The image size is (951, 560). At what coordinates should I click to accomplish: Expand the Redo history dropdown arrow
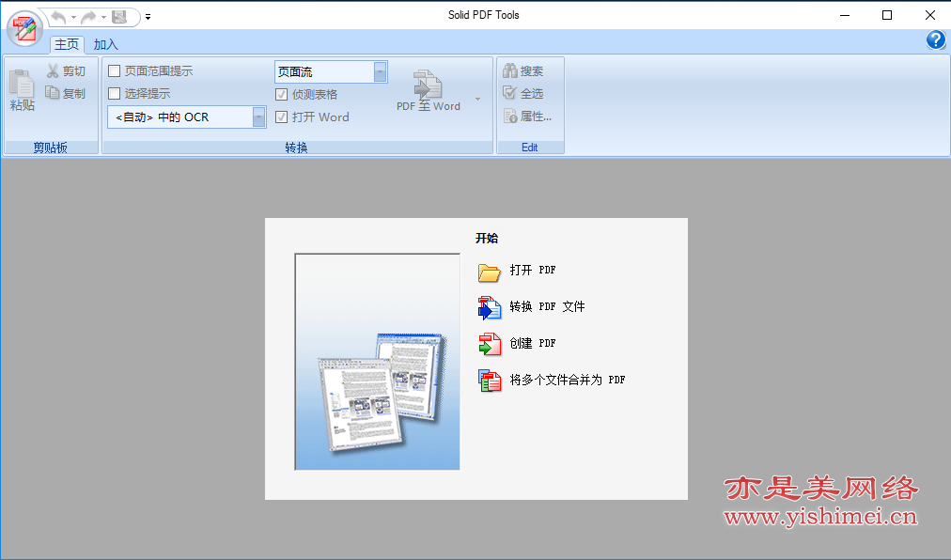103,17
